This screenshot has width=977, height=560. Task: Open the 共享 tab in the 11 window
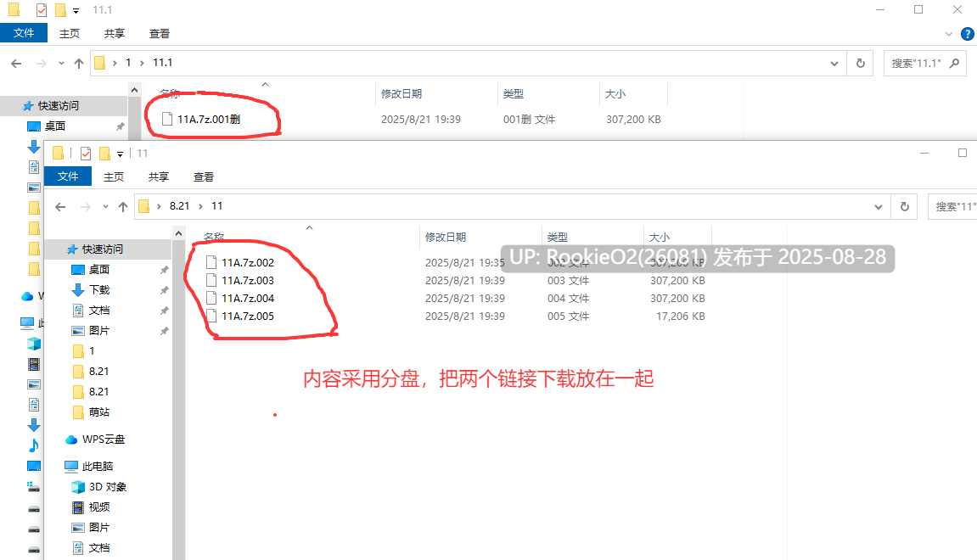pyautogui.click(x=158, y=176)
